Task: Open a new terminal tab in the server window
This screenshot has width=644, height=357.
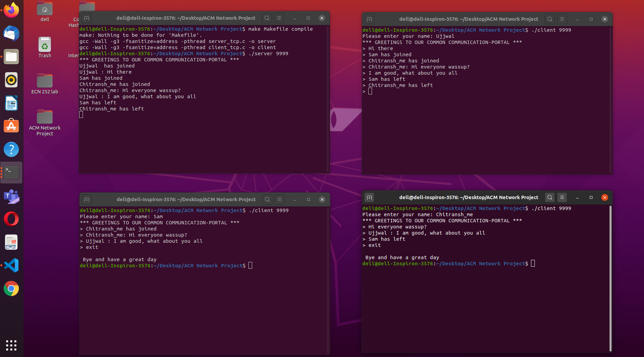Action: tap(86, 18)
